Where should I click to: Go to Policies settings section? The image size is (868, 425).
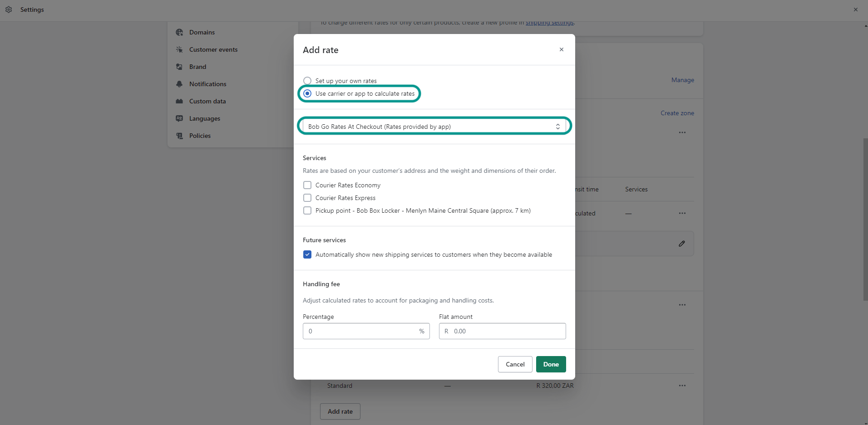[x=200, y=136]
